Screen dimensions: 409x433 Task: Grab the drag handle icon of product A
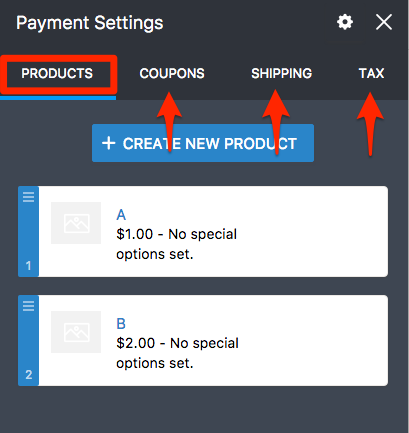29,197
